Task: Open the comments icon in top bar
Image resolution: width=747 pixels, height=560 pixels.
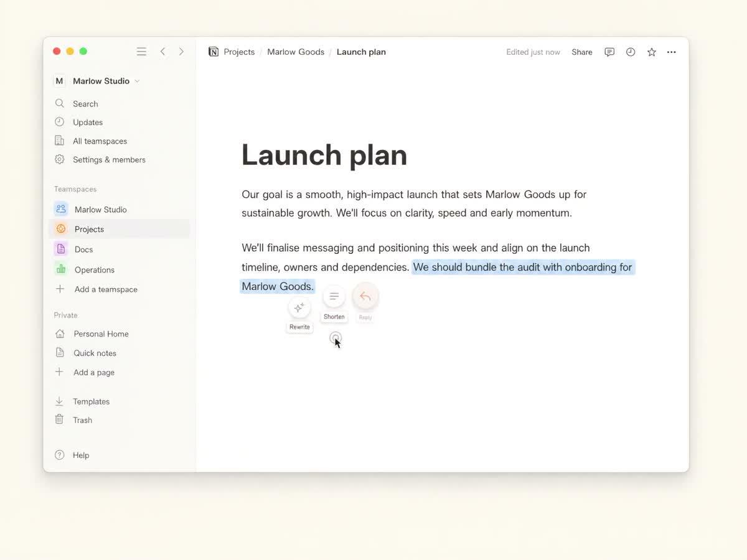Action: click(609, 52)
